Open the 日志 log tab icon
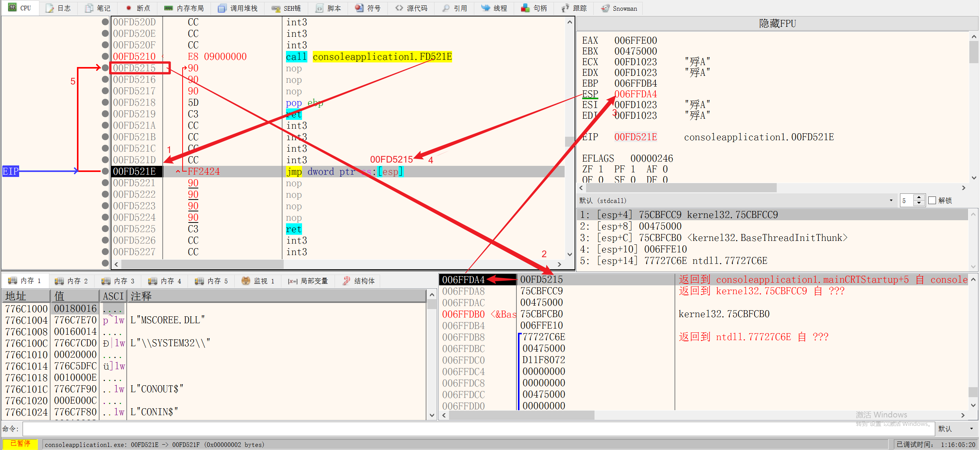 click(x=50, y=8)
